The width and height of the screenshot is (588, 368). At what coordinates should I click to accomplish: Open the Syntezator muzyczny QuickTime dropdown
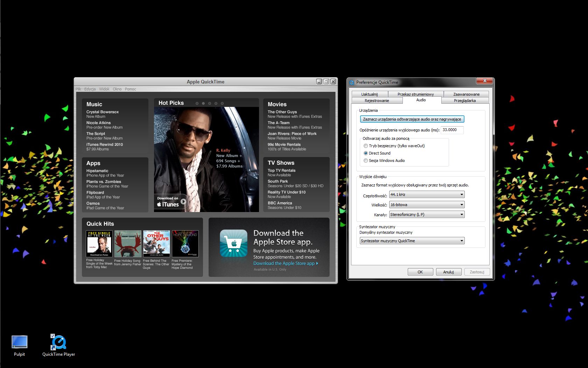tap(412, 241)
